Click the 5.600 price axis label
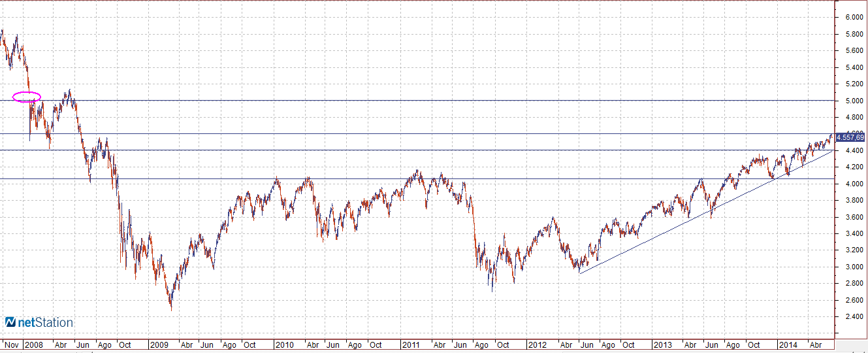Screen dimensions: 868x353 point(854,50)
